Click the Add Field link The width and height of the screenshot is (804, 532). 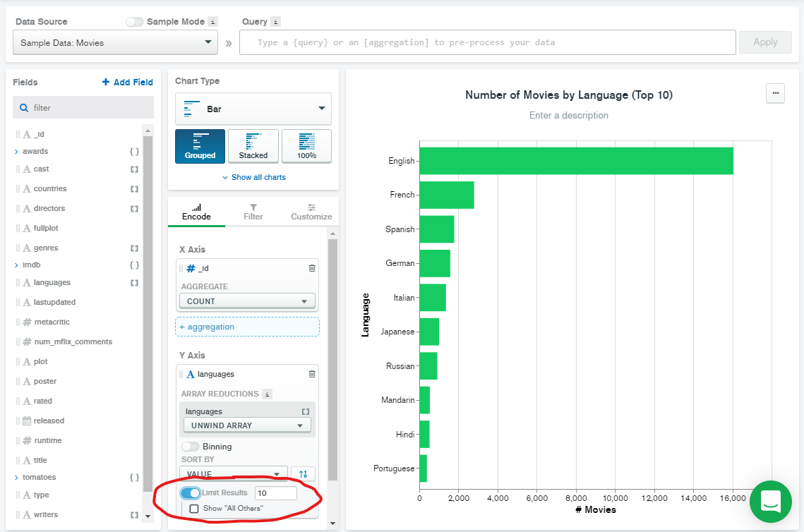[127, 83]
